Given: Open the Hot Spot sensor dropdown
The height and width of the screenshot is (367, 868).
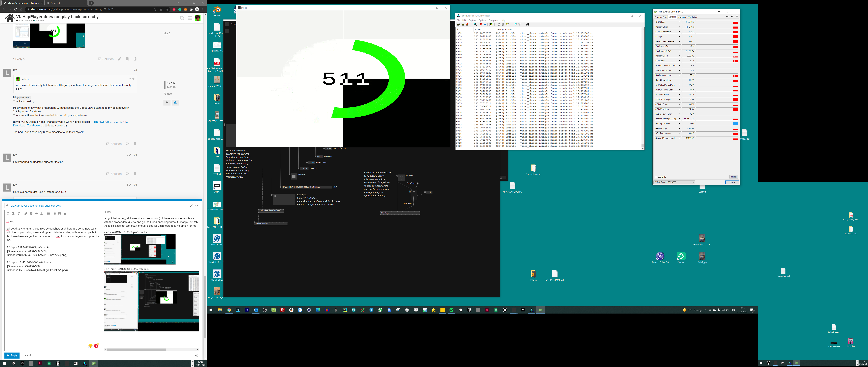Looking at the screenshot, I should pyautogui.click(x=679, y=36).
